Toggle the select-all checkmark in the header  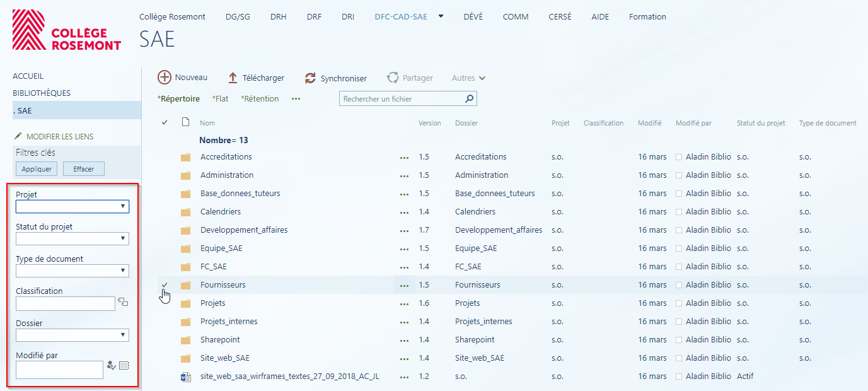pos(165,122)
